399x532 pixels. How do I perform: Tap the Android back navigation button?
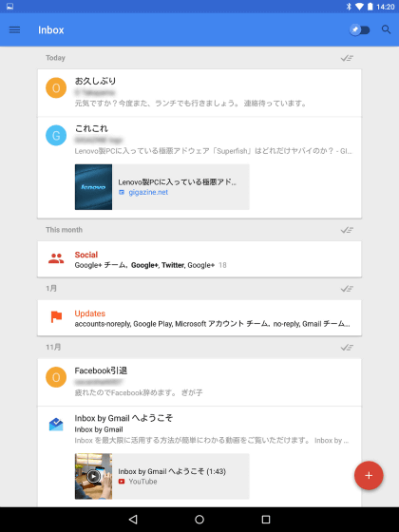click(x=133, y=520)
